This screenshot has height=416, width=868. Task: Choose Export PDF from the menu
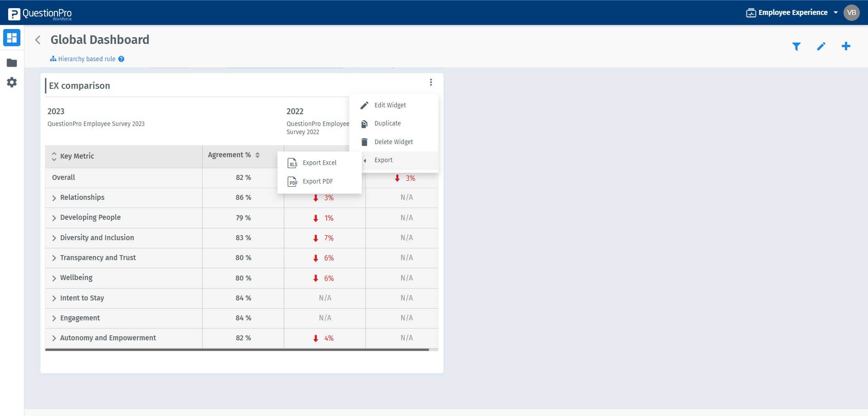(318, 181)
